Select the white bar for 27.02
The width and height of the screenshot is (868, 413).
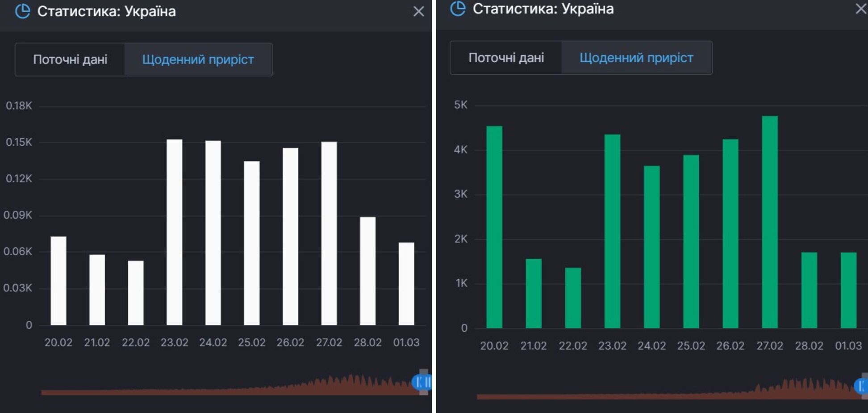pos(329,233)
